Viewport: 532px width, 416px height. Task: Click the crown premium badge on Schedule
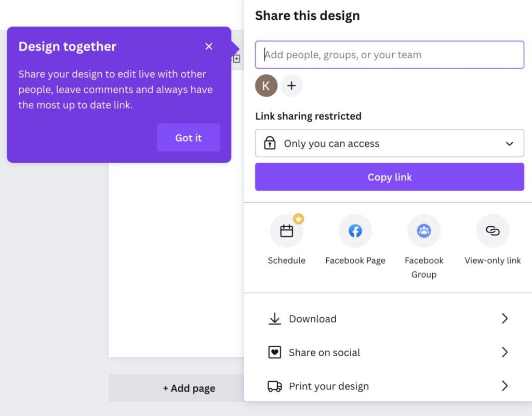(299, 219)
